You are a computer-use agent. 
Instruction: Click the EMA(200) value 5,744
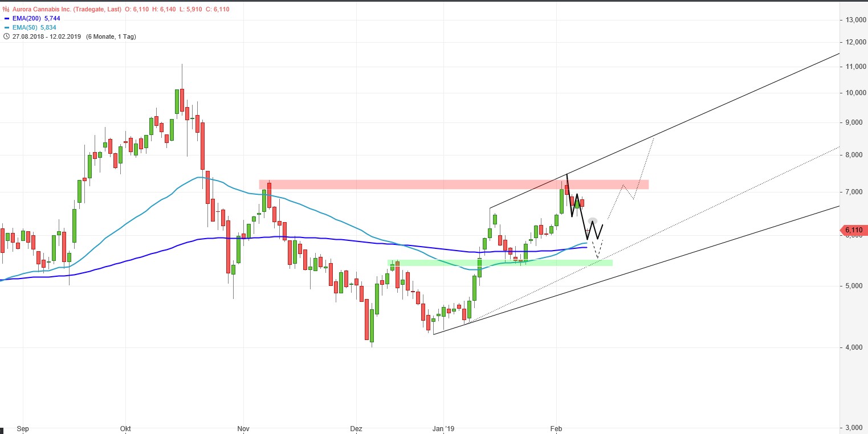click(52, 19)
